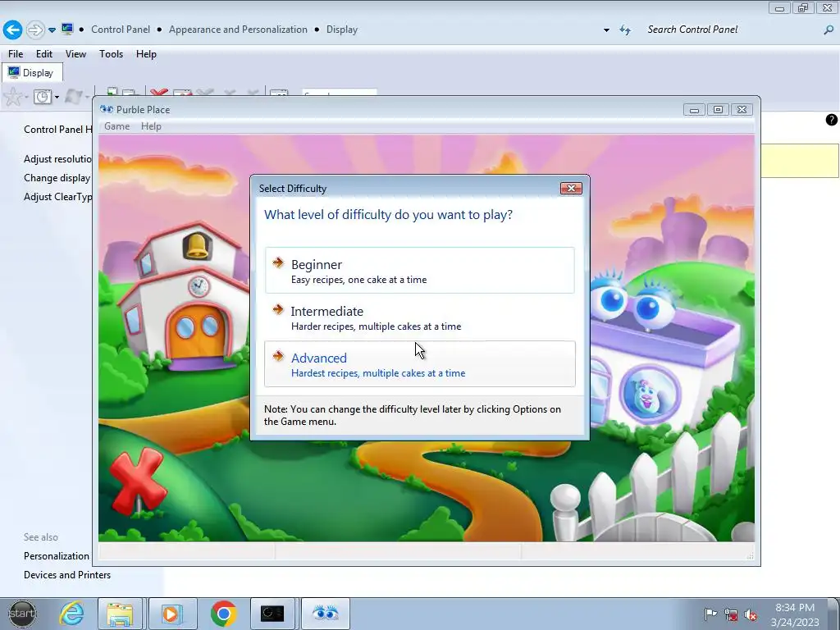Viewport: 840px width, 630px height.
Task: Close the Select Difficulty dialog
Action: click(571, 188)
